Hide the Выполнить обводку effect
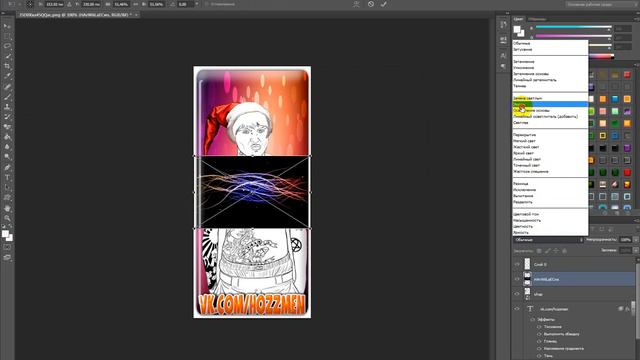 pos(539,334)
